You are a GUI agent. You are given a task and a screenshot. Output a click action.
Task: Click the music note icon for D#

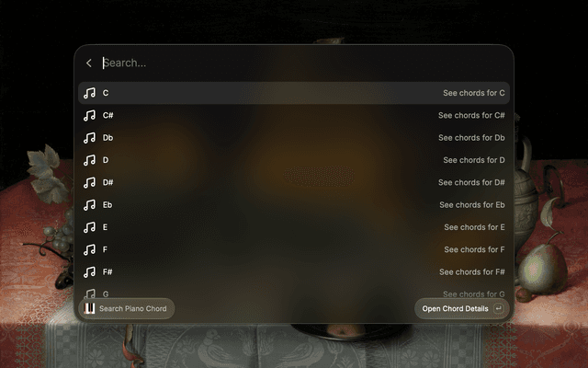89,182
